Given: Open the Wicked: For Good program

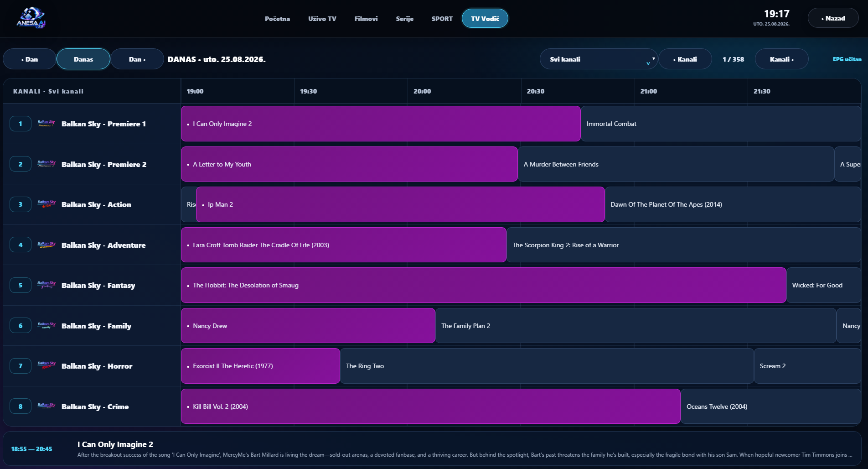Looking at the screenshot, I should pyautogui.click(x=824, y=285).
